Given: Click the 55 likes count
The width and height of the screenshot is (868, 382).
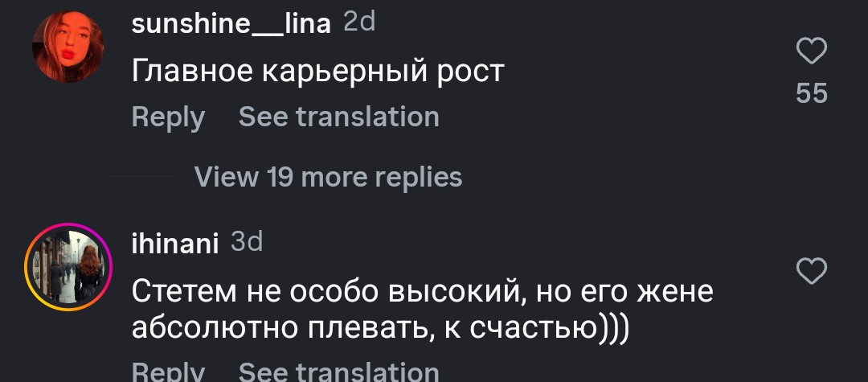Looking at the screenshot, I should [811, 93].
